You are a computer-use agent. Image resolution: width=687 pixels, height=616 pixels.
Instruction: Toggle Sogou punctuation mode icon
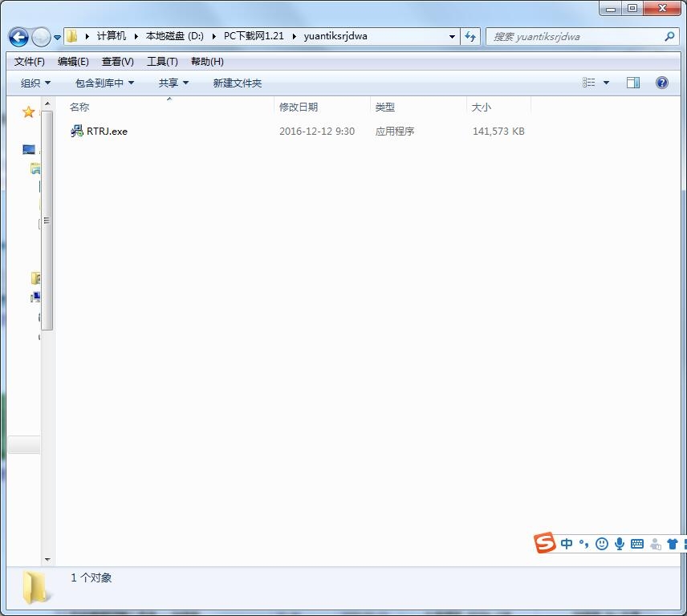pos(584,544)
